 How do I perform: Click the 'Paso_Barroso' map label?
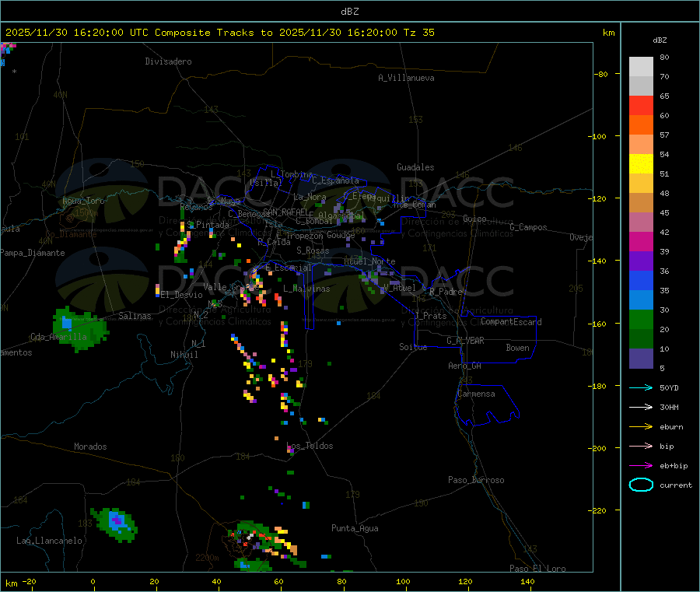(x=476, y=480)
